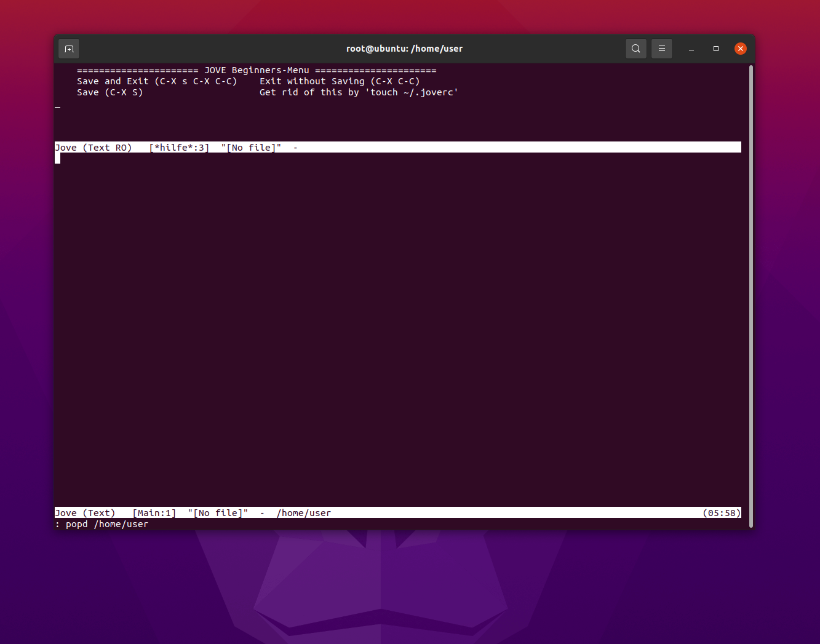This screenshot has width=820, height=644.
Task: Open a new terminal tab
Action: click(68, 49)
